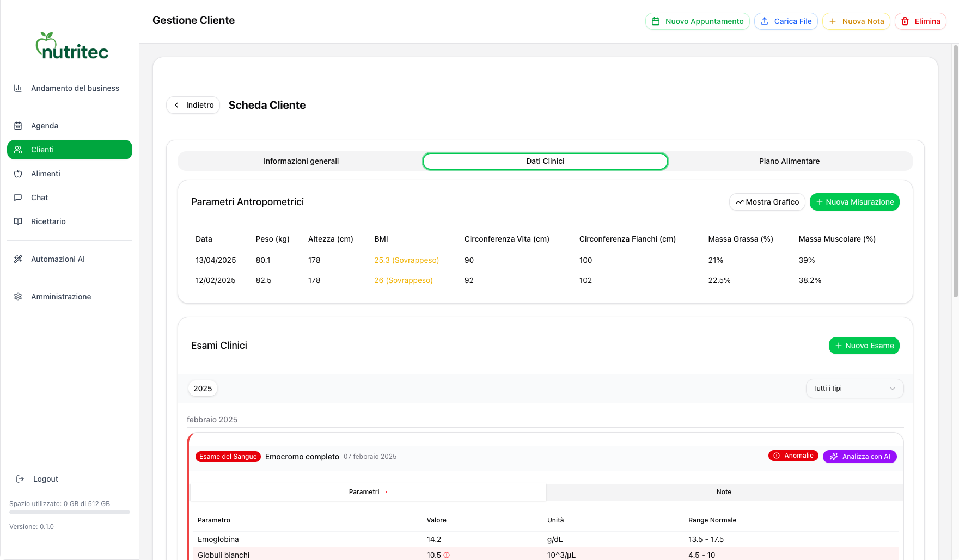959x560 pixels.
Task: Select the Dati Clinici tab
Action: [545, 161]
